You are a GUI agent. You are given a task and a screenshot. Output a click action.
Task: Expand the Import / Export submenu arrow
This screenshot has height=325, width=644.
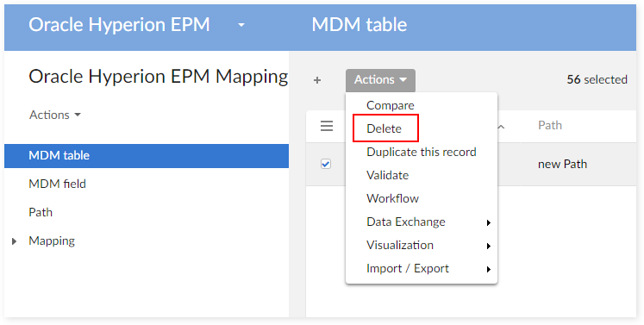point(488,270)
